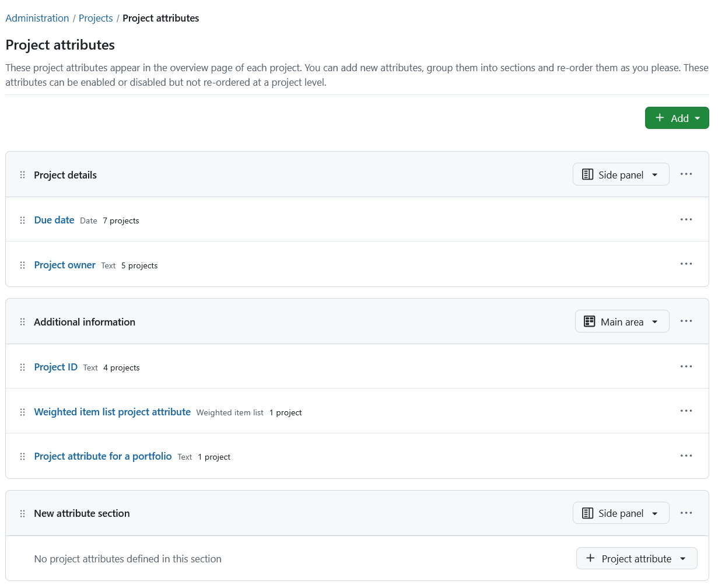Image resolution: width=718 pixels, height=588 pixels.
Task: Click the drag handle next to Due date
Action: click(x=22, y=220)
